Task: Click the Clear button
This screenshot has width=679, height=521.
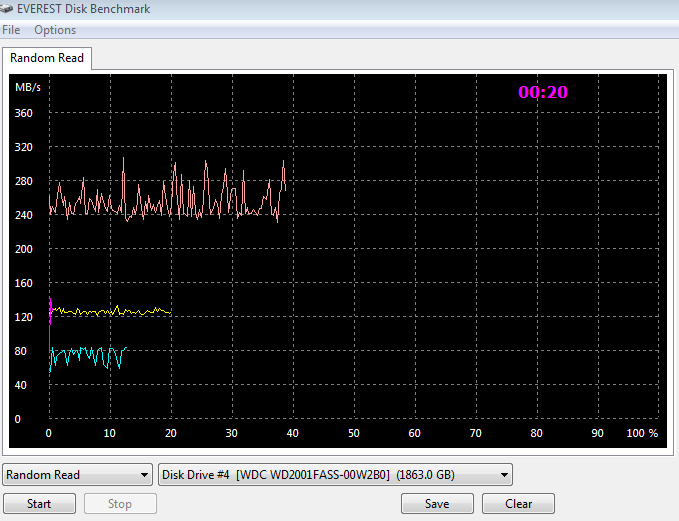Action: point(518,504)
